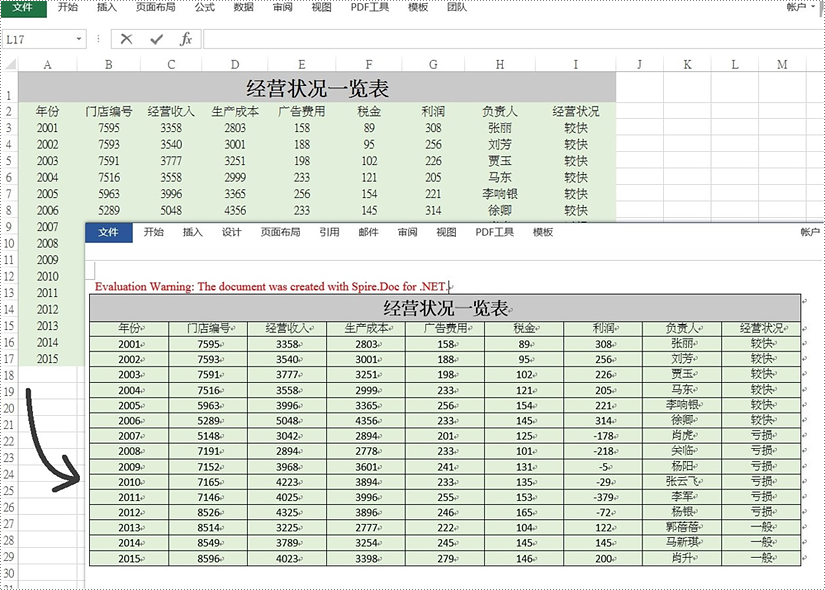The width and height of the screenshot is (825, 590).
Task: Click Word table cell 马新琪
Action: tap(682, 543)
